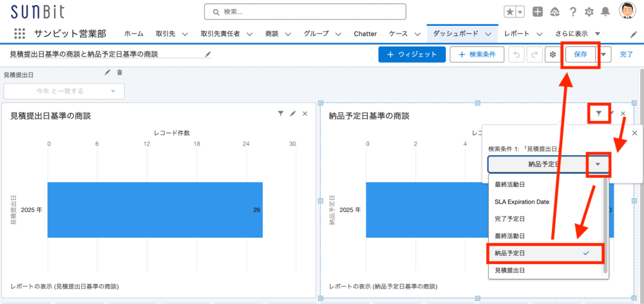Image resolution: width=644 pixels, height=304 pixels.
Task: Delete the 見積提出日 filter with trash icon
Action: 119,72
